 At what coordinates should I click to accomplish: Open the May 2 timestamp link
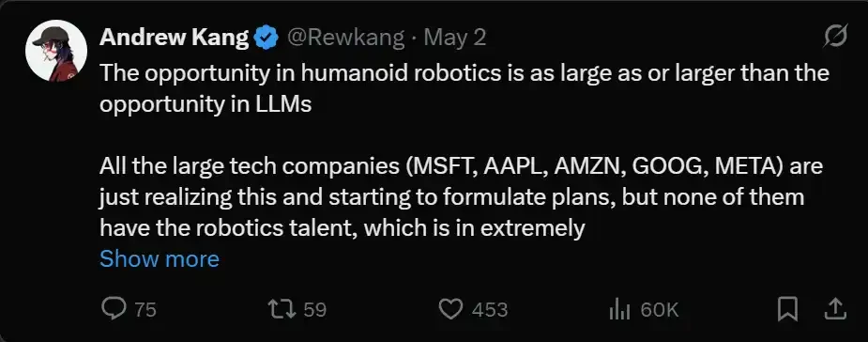[455, 38]
